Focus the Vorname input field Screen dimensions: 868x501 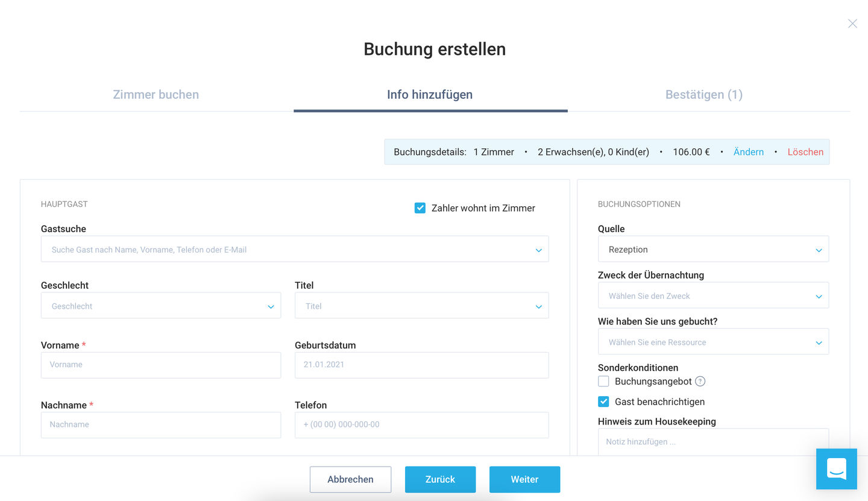(x=161, y=365)
